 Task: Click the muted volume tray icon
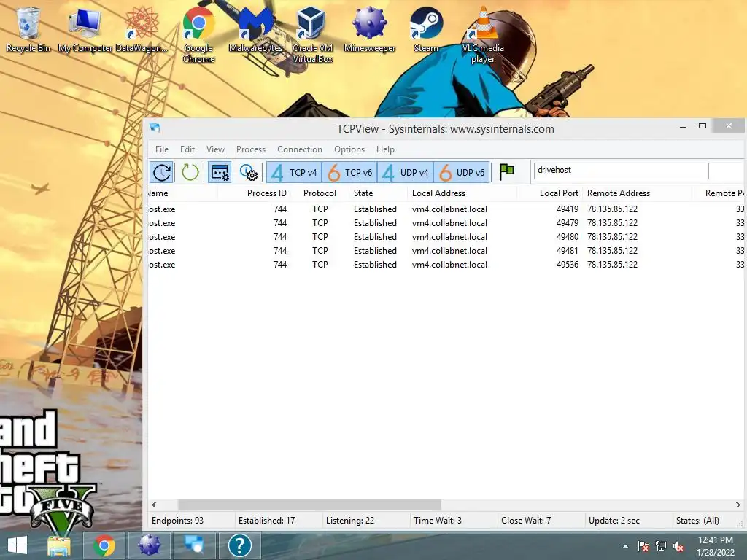click(x=678, y=546)
